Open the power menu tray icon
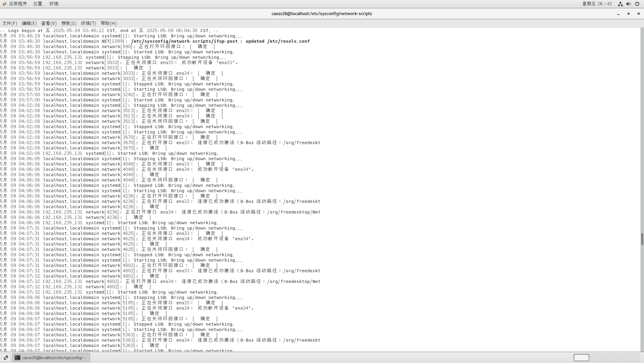Viewport: 644px width, 363px height. tap(637, 4)
